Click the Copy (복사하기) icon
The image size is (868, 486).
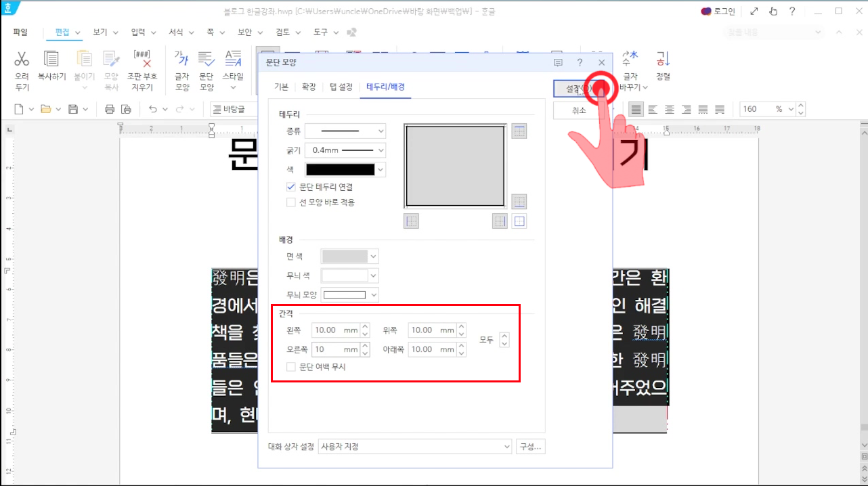pyautogui.click(x=51, y=59)
